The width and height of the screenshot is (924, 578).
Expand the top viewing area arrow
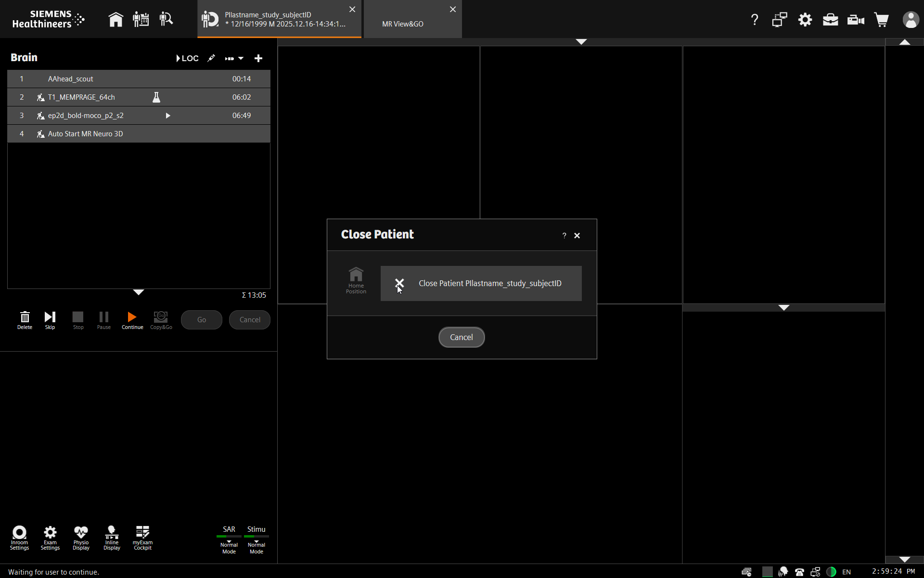click(581, 42)
